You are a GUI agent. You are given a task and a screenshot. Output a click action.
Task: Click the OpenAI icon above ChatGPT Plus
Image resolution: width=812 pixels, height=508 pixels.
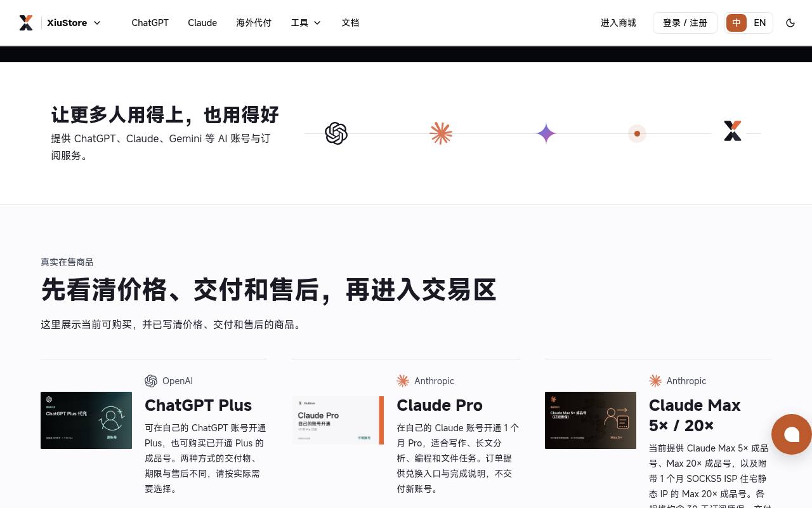pos(151,381)
